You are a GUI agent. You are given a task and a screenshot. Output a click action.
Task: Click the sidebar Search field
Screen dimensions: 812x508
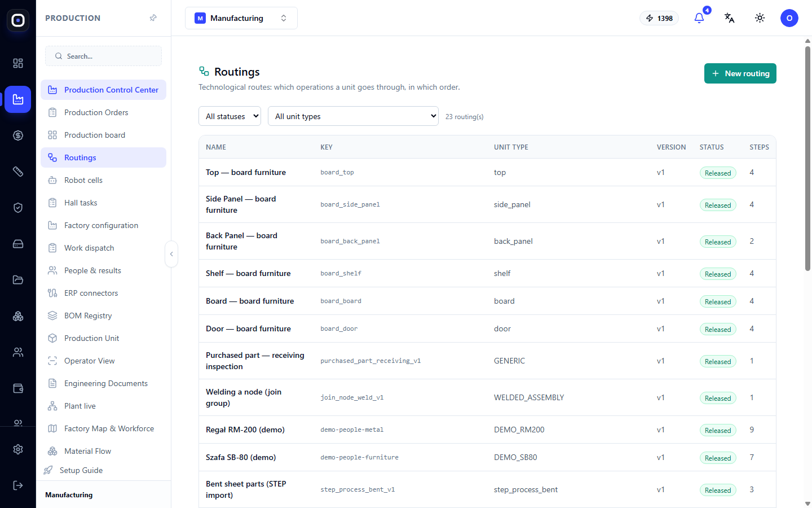point(103,56)
